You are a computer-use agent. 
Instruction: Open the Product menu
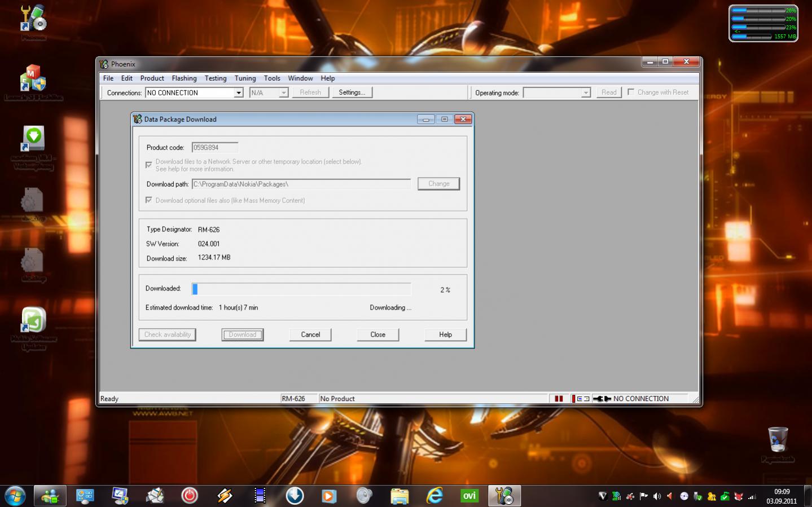pos(152,78)
